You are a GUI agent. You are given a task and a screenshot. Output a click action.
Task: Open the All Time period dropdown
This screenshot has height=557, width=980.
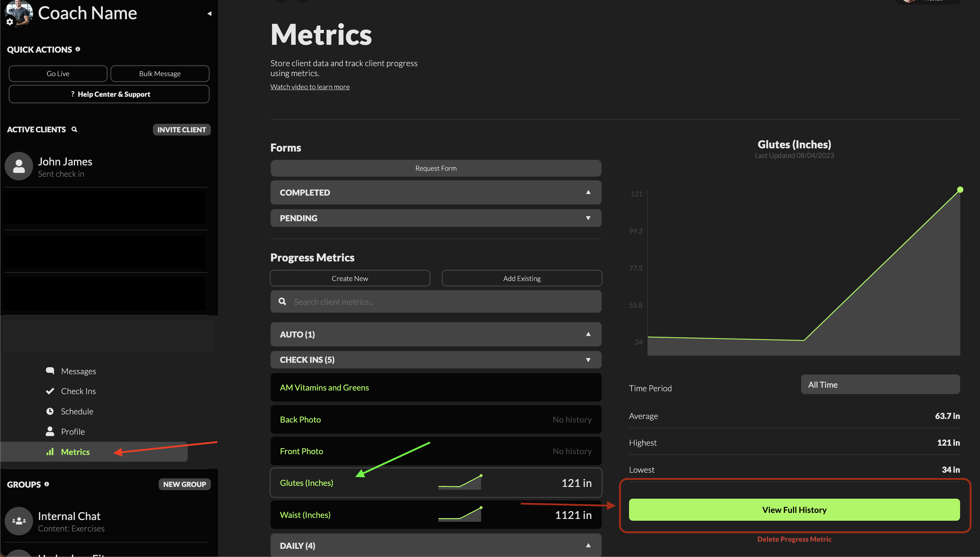pos(880,384)
